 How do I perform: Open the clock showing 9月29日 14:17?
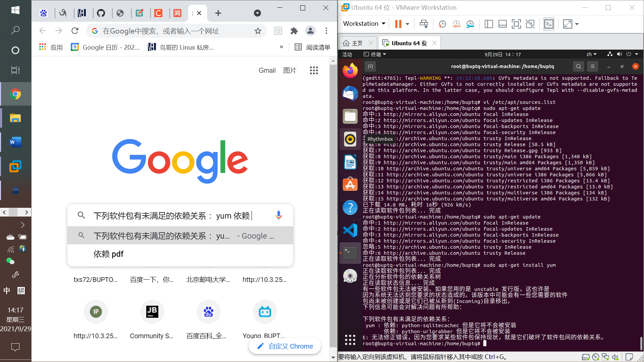pos(502,54)
